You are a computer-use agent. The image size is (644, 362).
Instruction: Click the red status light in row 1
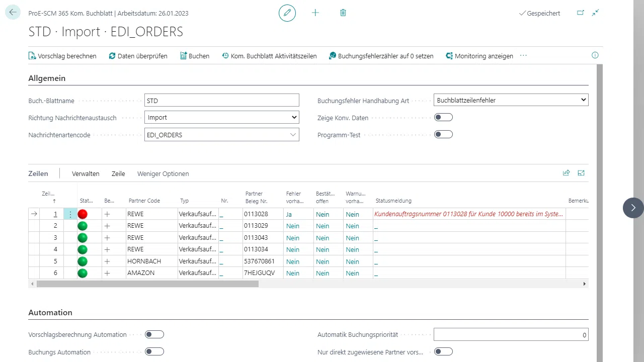tap(83, 214)
